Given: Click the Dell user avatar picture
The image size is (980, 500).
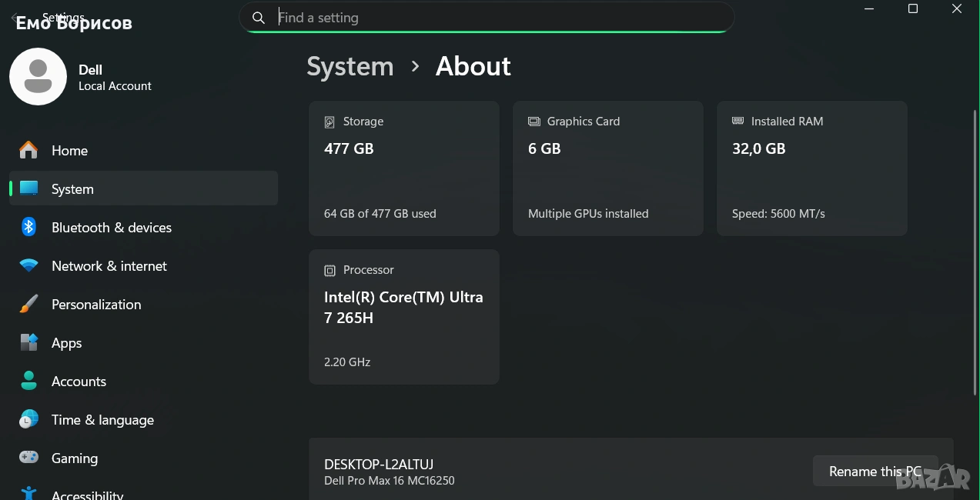Looking at the screenshot, I should 38,77.
